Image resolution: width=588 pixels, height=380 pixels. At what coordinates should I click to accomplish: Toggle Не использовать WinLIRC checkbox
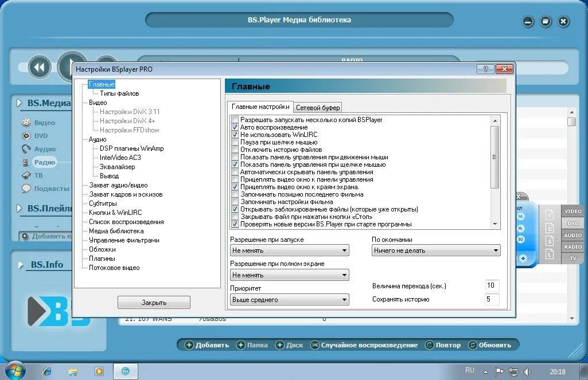tap(235, 135)
